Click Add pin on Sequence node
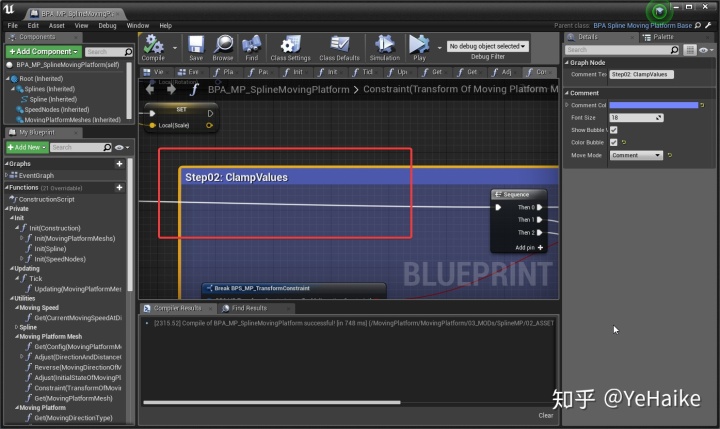This screenshot has height=429, width=720. (x=529, y=248)
